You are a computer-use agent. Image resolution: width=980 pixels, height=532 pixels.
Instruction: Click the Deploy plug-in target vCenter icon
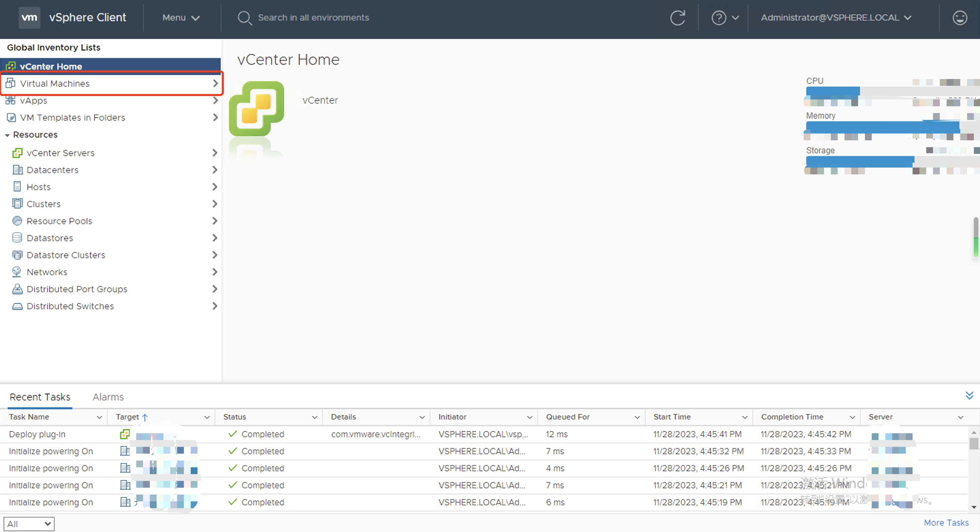pos(125,434)
